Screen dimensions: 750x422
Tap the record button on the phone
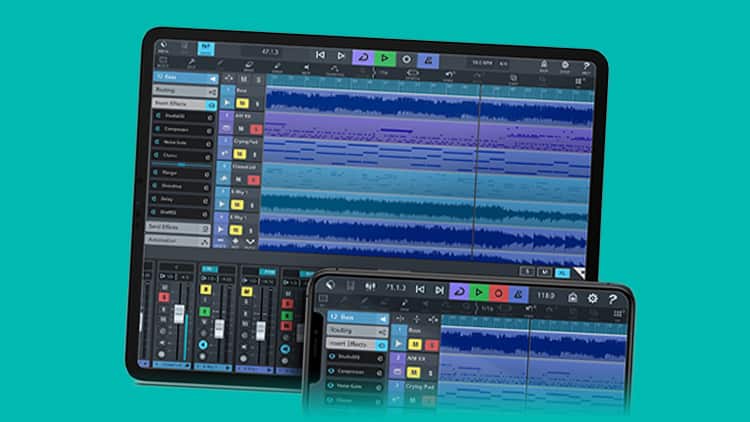(498, 293)
